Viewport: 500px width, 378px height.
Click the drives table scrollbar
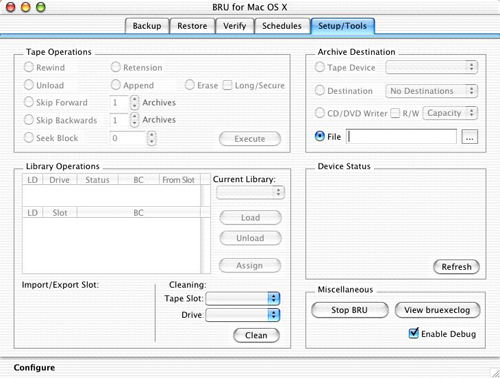tap(206, 195)
